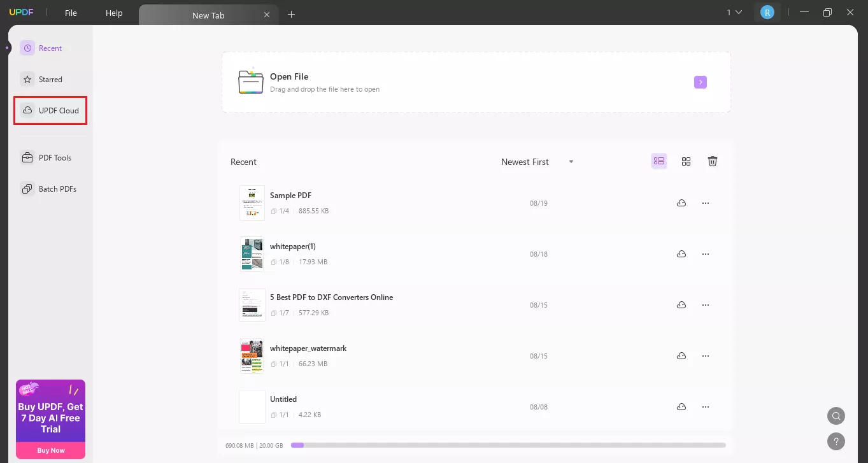Open more options for Sample PDF
Image resolution: width=868 pixels, height=463 pixels.
[706, 203]
